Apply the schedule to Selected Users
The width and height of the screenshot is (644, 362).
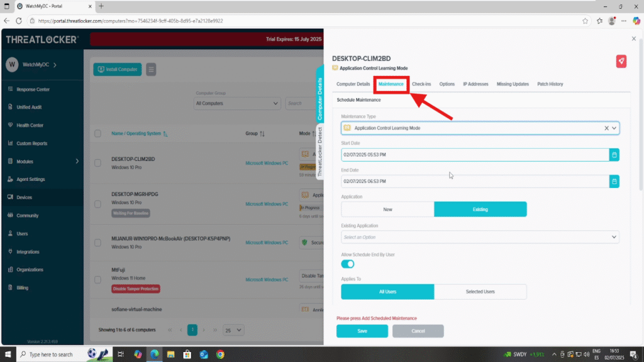(x=480, y=292)
